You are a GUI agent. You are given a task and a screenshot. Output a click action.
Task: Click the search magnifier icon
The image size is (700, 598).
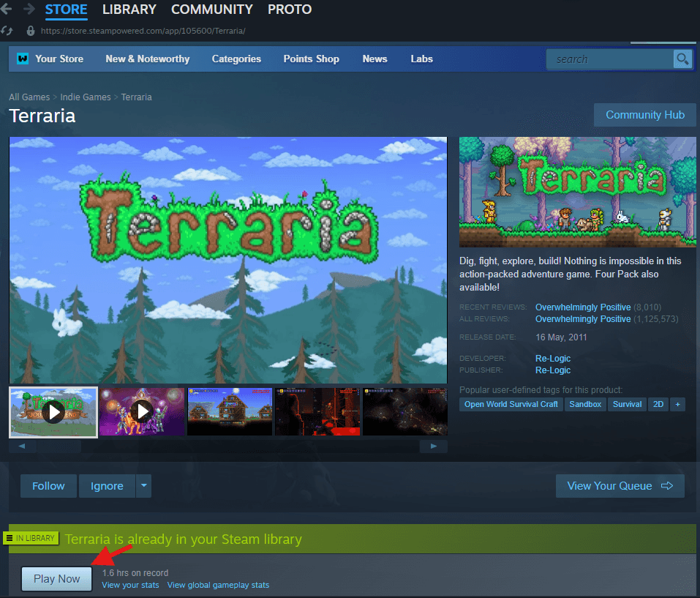[682, 59]
